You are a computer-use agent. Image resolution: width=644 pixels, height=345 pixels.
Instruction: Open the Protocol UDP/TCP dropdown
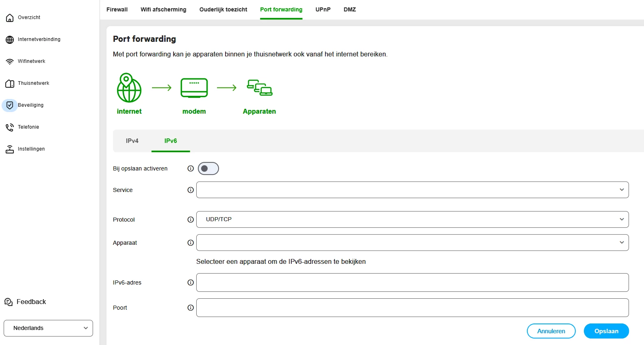click(412, 220)
